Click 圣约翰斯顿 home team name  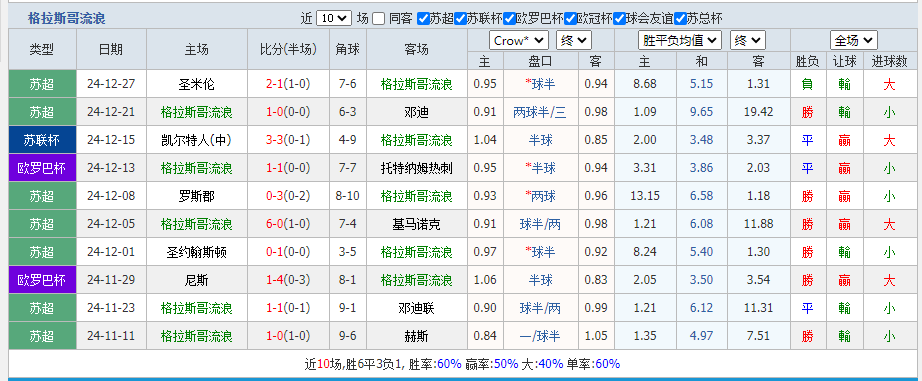197,252
